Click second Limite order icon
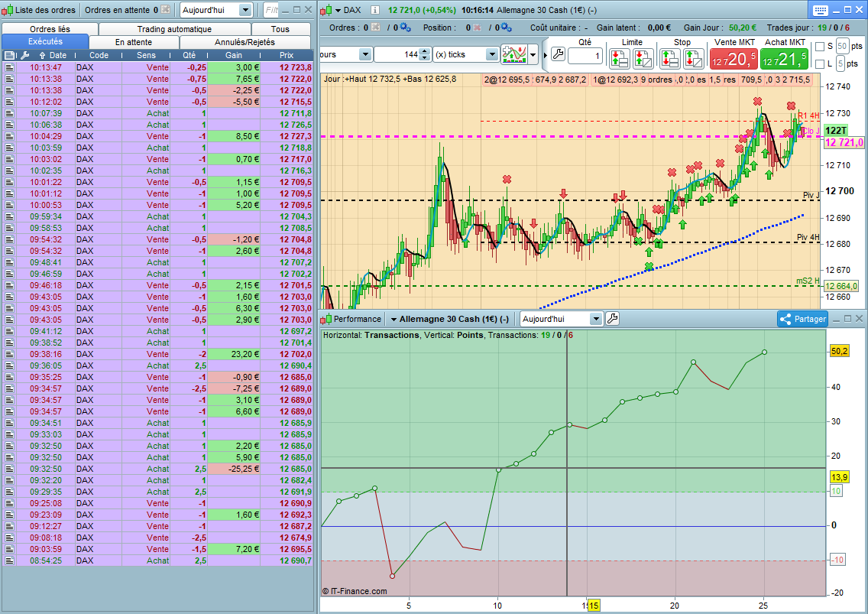 coord(643,58)
